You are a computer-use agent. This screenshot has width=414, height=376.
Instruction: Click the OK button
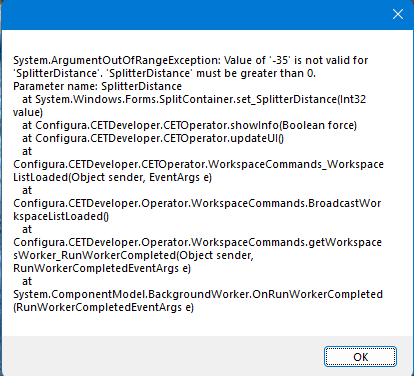(x=360, y=357)
